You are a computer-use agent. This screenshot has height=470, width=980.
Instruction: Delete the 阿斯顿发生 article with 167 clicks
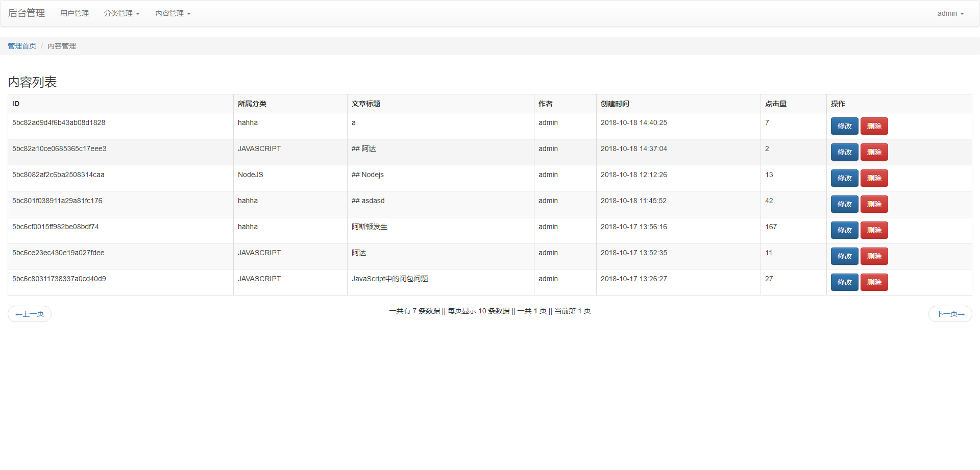tap(874, 230)
